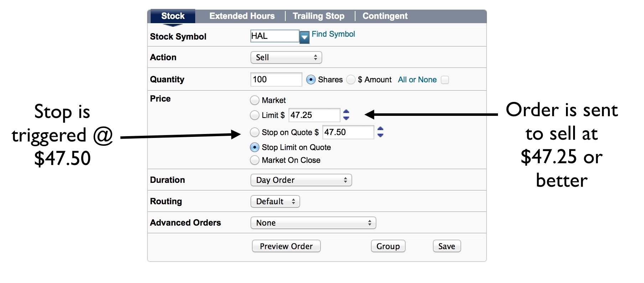Select the Market On Close radio button
644x283 pixels.
pos(255,160)
